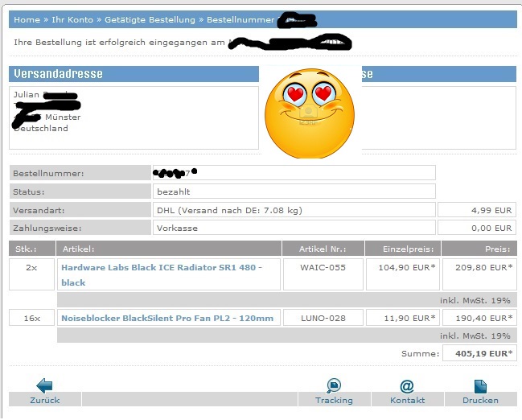Go back via the Zurück link

click(x=44, y=400)
